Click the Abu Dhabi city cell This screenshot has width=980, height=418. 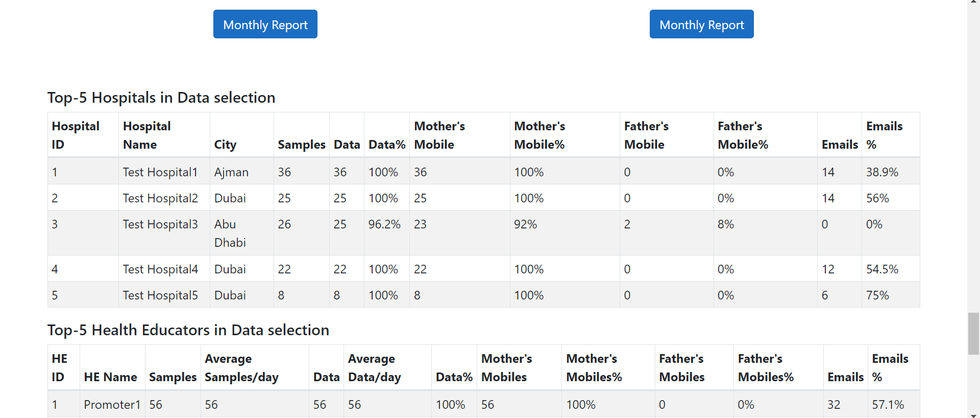(x=230, y=233)
